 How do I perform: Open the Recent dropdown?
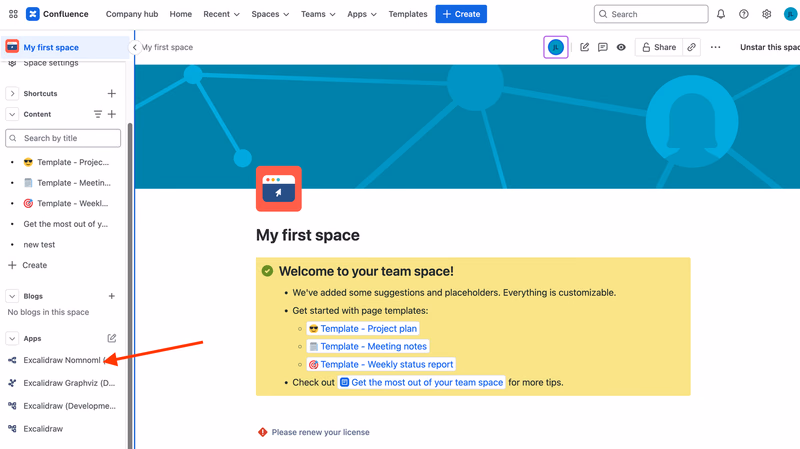tap(221, 14)
